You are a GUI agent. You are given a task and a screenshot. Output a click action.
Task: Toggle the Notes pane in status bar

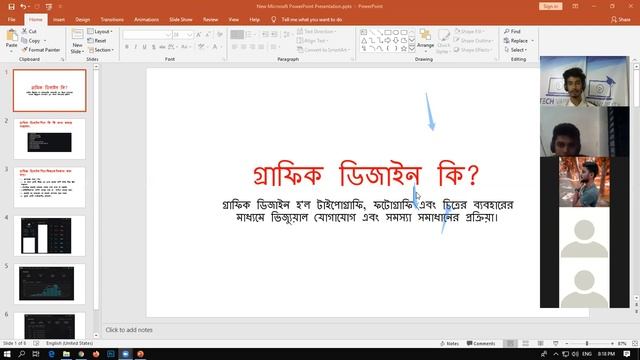coord(449,344)
